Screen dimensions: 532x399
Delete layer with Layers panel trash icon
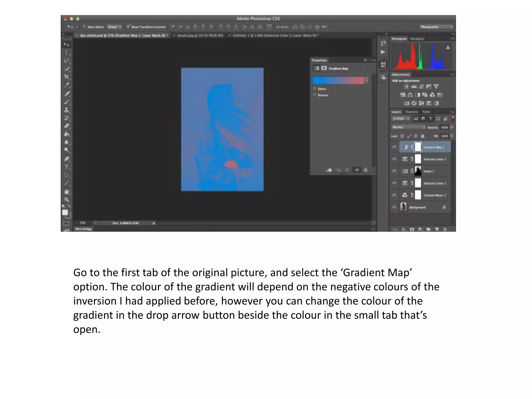(445, 229)
